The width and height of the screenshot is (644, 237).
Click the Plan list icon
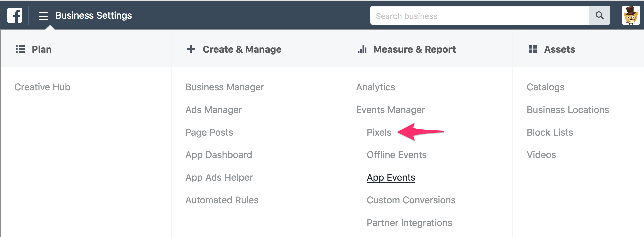point(20,49)
